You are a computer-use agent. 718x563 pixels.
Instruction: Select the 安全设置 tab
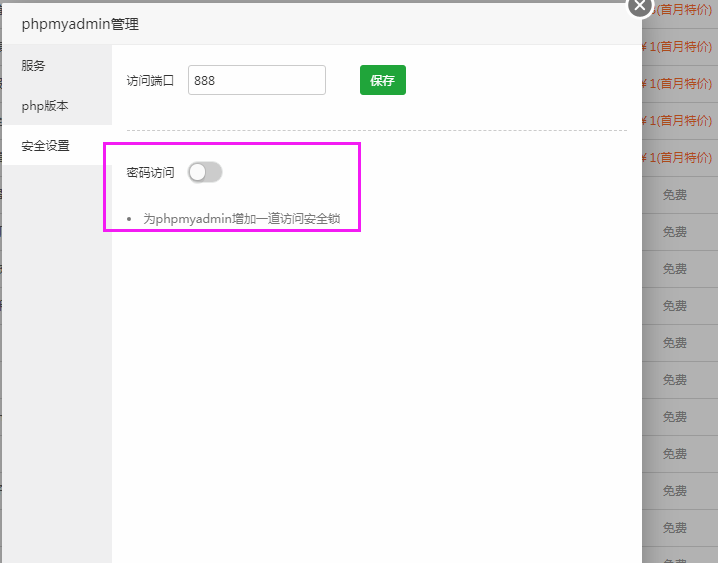click(x=57, y=146)
